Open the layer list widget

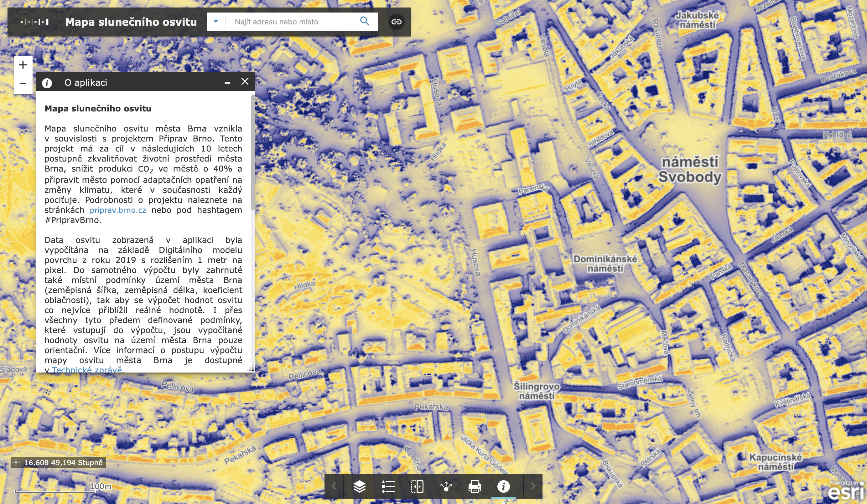pyautogui.click(x=360, y=486)
